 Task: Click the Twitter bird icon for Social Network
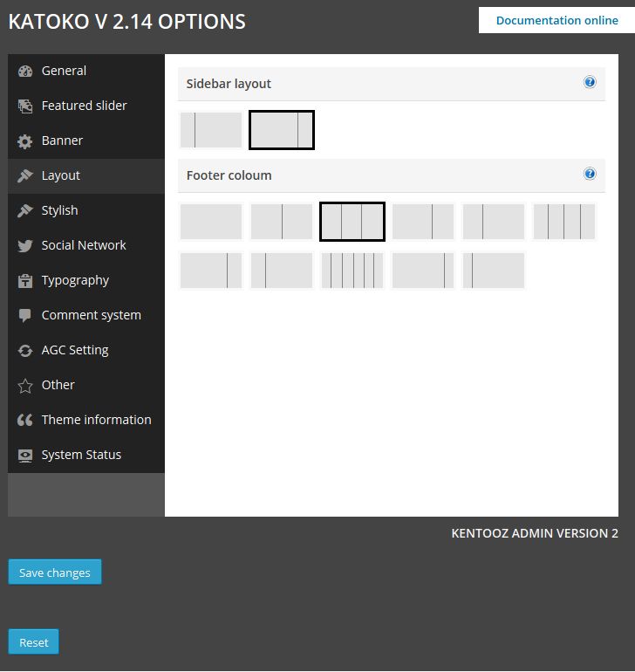(25, 246)
